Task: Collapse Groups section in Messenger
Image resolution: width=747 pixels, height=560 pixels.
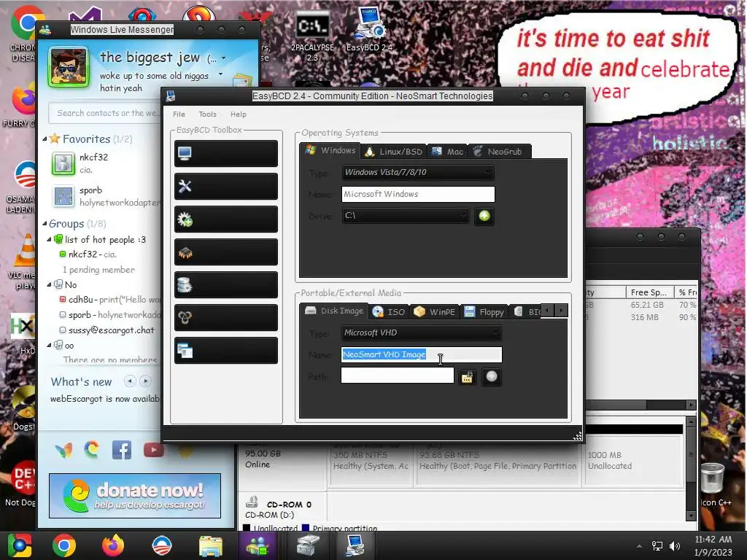Action: (x=44, y=223)
